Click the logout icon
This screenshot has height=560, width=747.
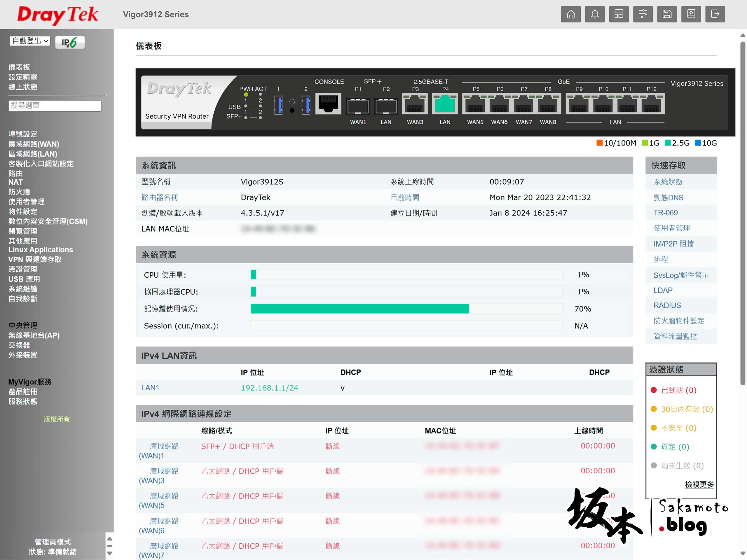pyautogui.click(x=715, y=14)
